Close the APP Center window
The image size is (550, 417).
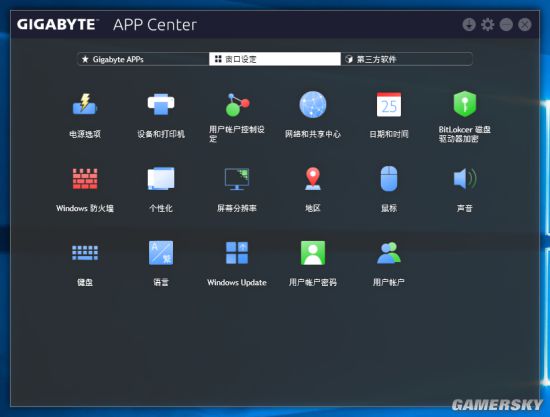click(525, 25)
